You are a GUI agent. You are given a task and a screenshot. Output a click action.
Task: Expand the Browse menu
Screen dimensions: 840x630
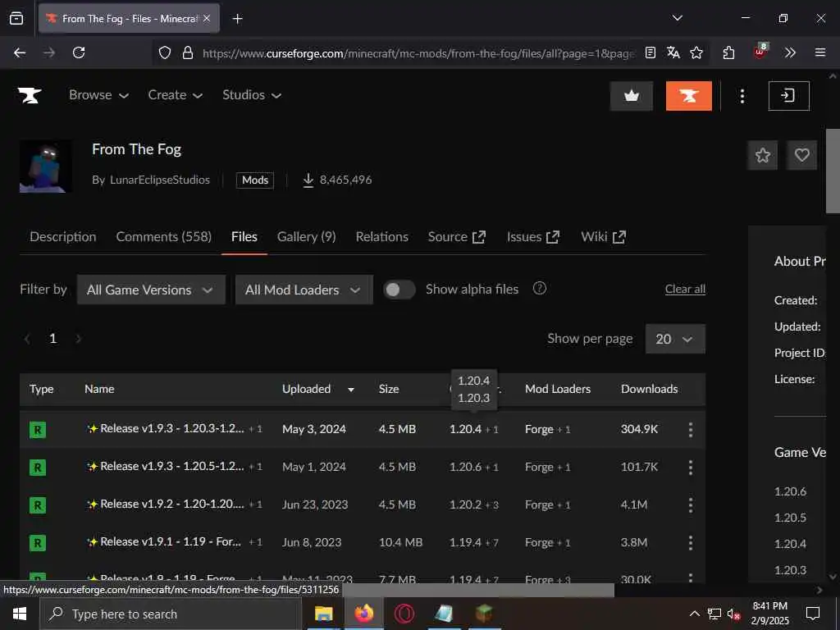98,95
